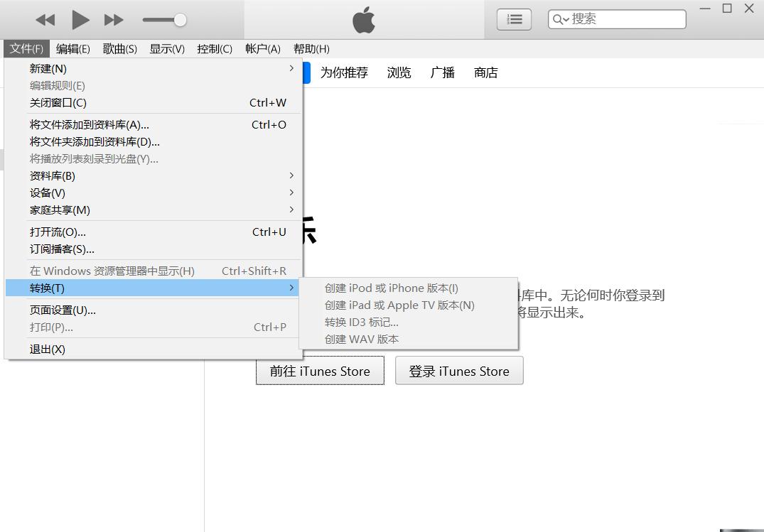
Task: Choose 关闭窗口(C) menu entry
Action: [x=154, y=103]
